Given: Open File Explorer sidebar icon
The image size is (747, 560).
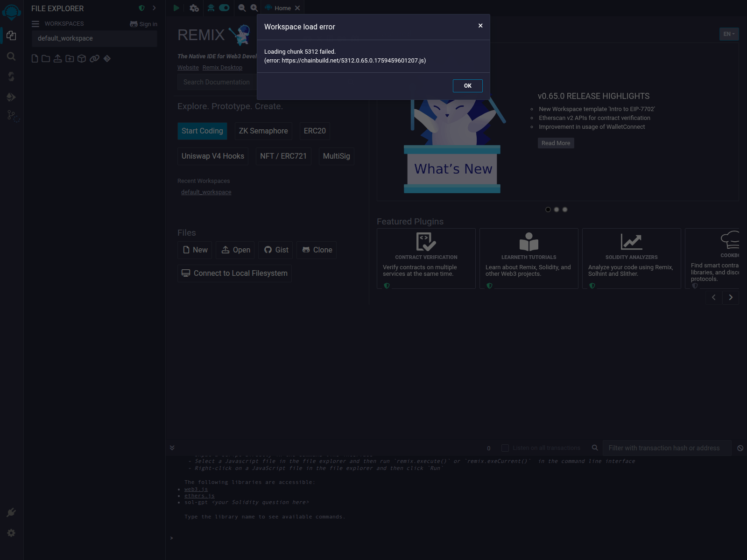Looking at the screenshot, I should [x=11, y=35].
